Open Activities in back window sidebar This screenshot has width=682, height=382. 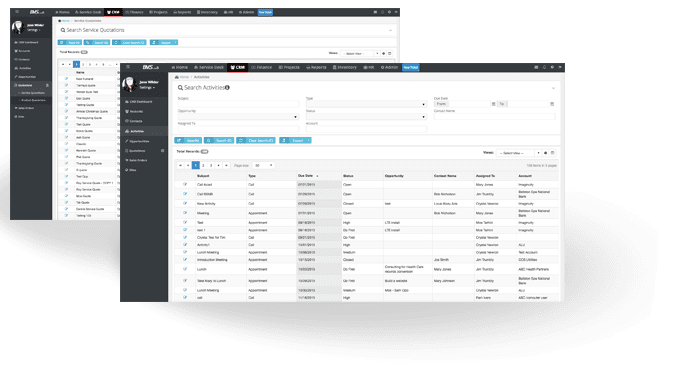(23, 68)
